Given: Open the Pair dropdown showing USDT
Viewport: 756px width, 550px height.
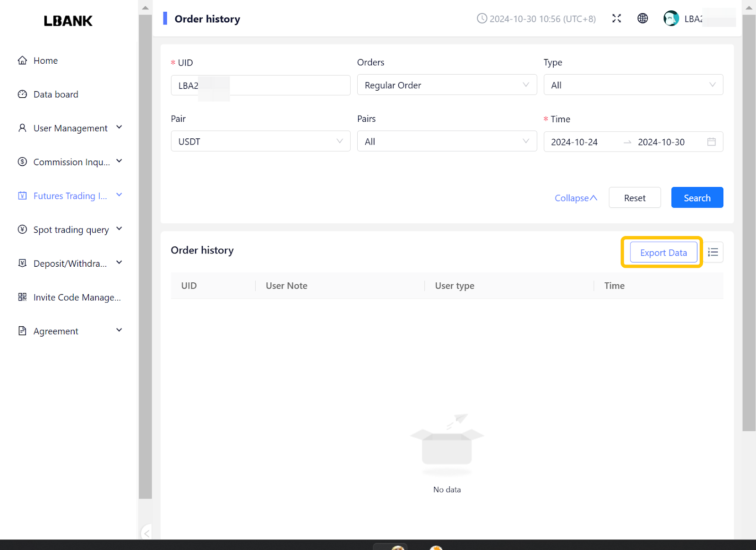Looking at the screenshot, I should tap(260, 142).
